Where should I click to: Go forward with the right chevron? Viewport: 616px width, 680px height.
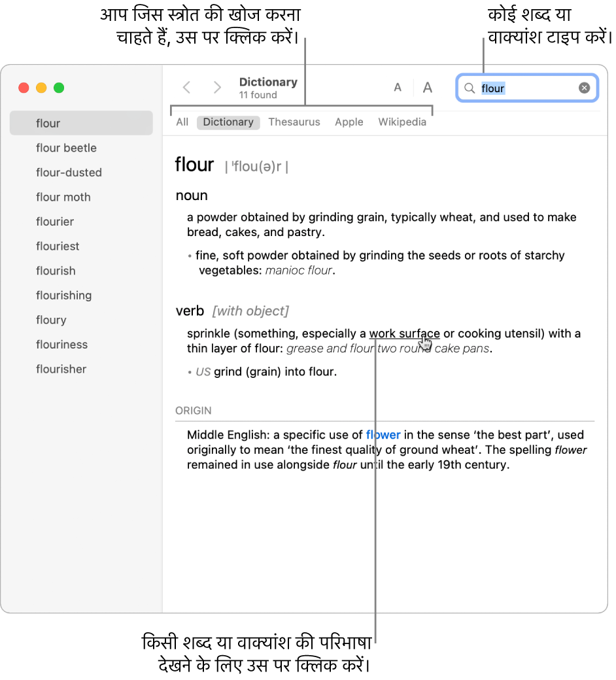tap(217, 88)
